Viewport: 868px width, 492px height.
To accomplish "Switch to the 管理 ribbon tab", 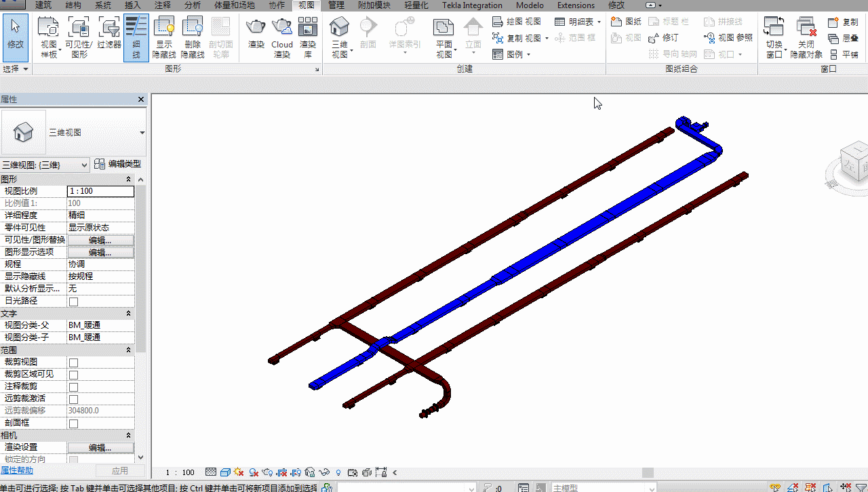I will click(x=336, y=5).
